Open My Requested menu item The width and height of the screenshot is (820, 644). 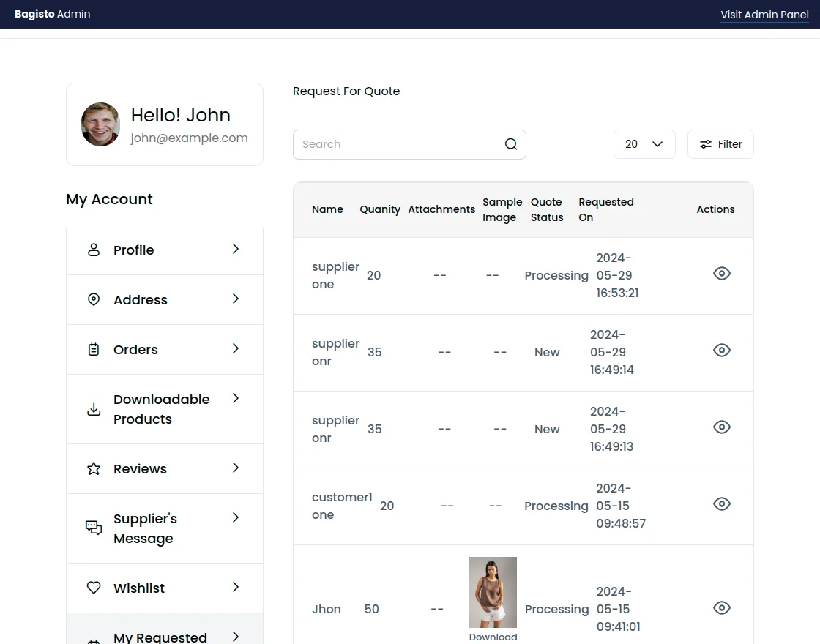(x=161, y=636)
